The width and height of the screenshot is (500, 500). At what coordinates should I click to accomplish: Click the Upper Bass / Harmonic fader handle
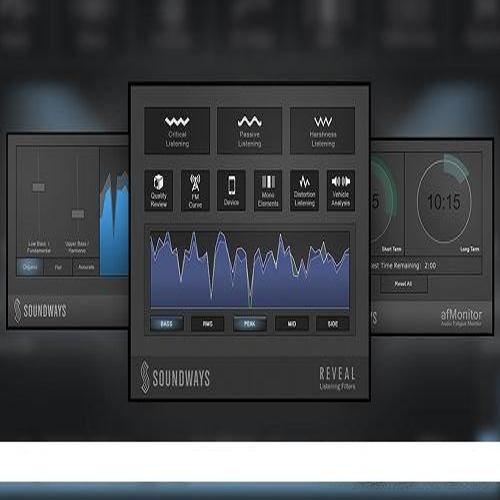(x=78, y=214)
